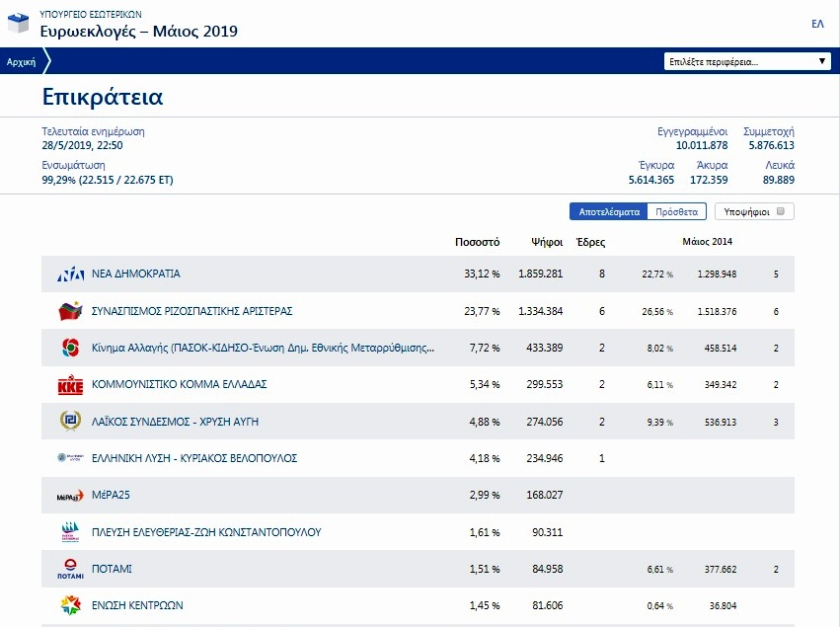This screenshot has width=840, height=627.
Task: Click the Ψήφοι column header
Action: pyautogui.click(x=547, y=242)
